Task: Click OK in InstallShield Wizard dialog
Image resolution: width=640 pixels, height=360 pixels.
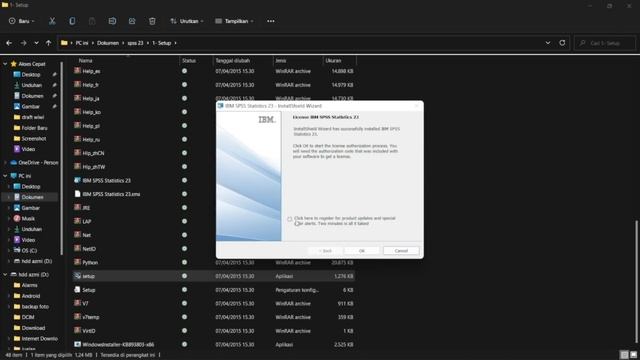Action: pos(362,251)
